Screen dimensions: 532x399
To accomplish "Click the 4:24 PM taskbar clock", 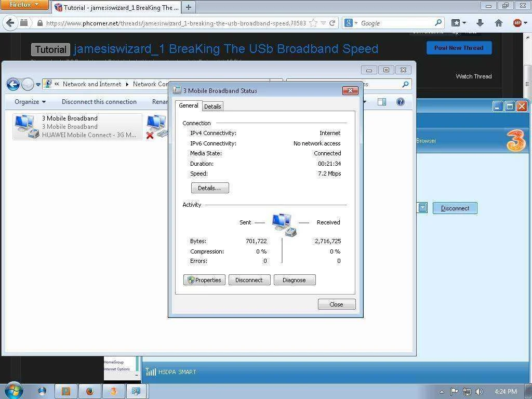I will (x=506, y=392).
